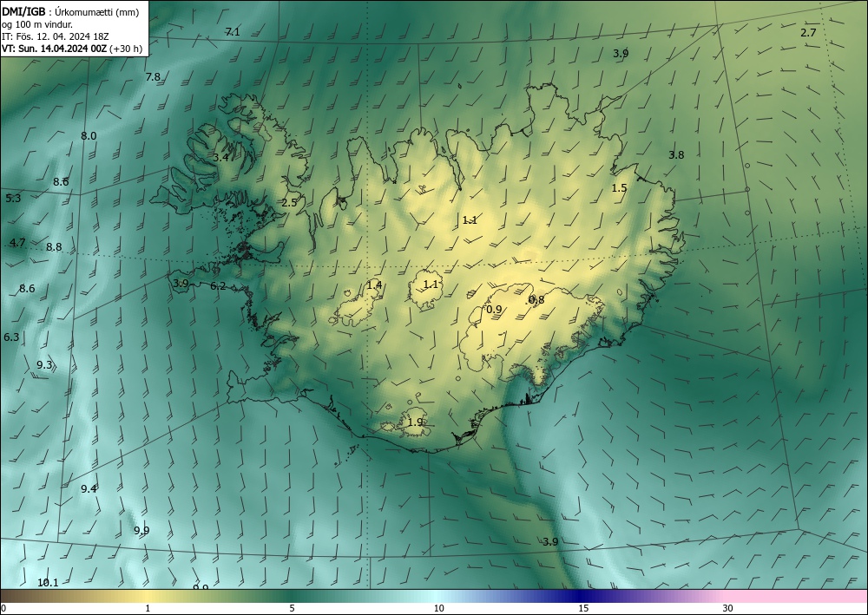Click the 8.0 value on the map
The width and height of the screenshot is (868, 615).
89,135
